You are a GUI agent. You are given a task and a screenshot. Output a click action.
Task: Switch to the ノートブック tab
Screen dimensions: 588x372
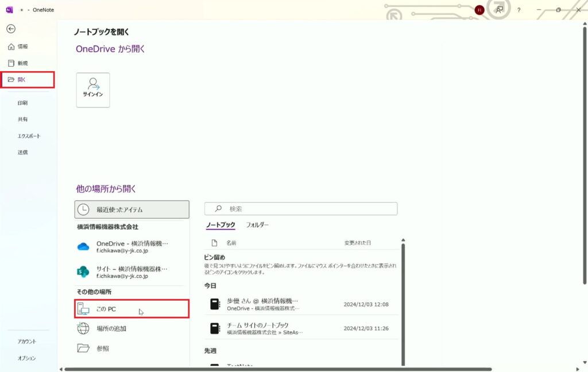[x=220, y=225]
